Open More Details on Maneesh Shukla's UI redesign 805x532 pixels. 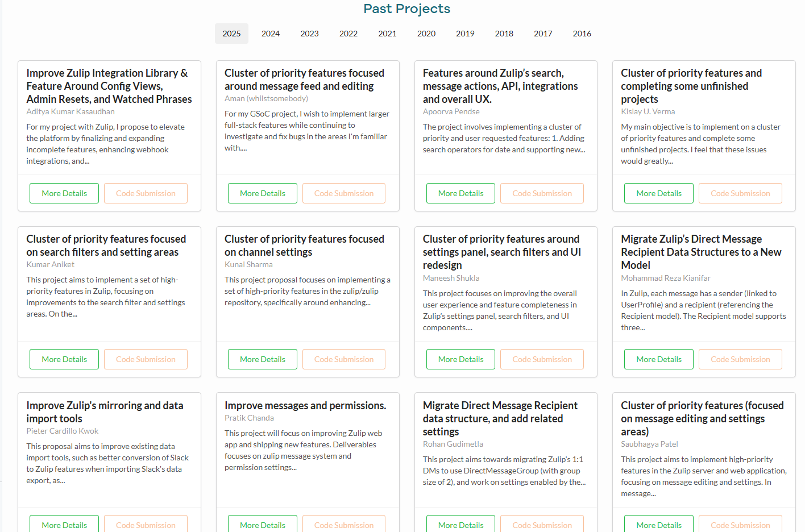(460, 359)
